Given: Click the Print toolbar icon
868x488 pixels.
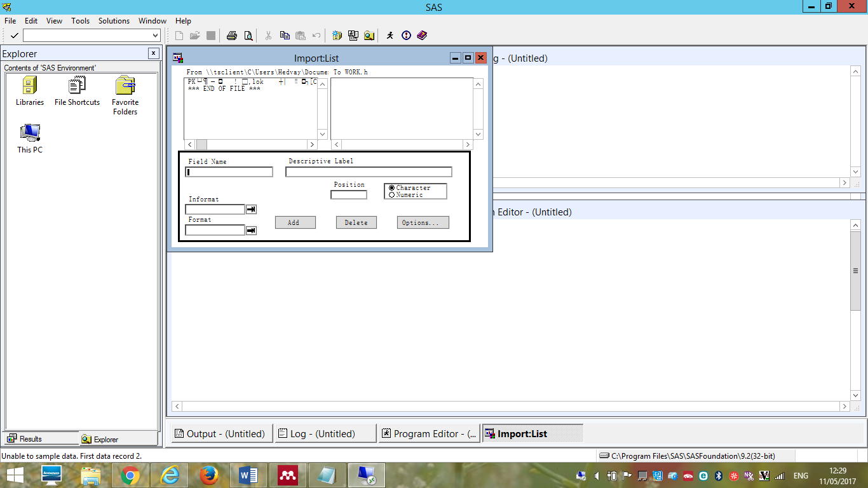Looking at the screenshot, I should coord(232,36).
